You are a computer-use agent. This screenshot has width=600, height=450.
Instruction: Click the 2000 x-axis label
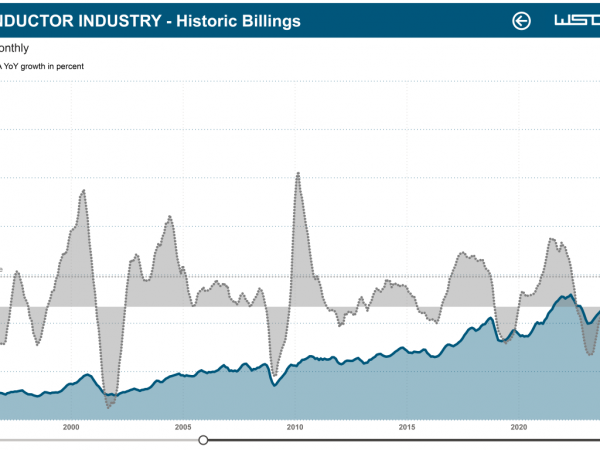71,427
